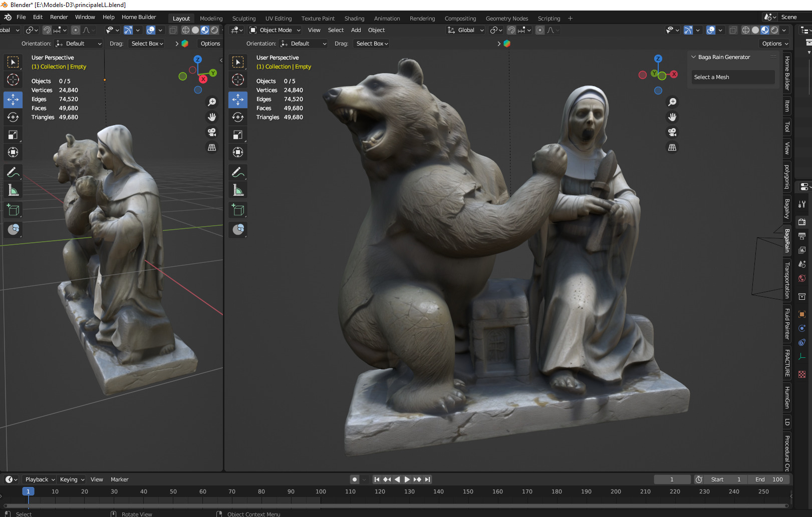
Task: Toggle snapping magnet in right viewport header
Action: click(511, 30)
